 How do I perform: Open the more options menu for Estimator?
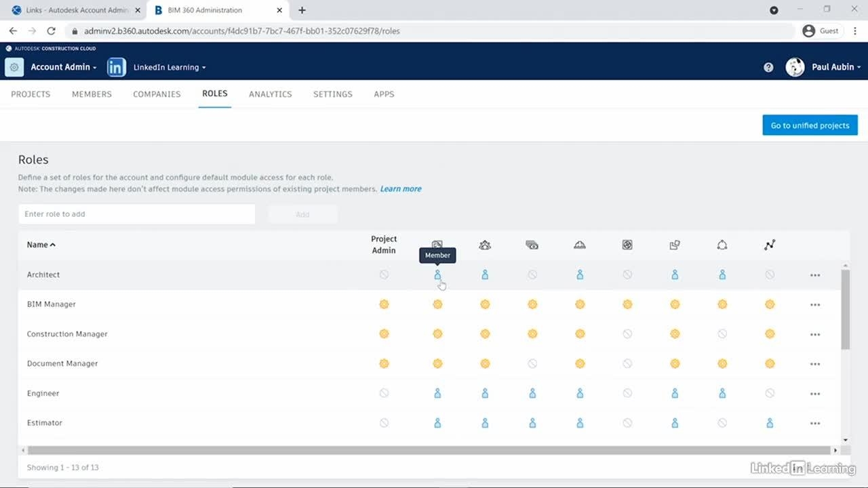[x=815, y=423]
